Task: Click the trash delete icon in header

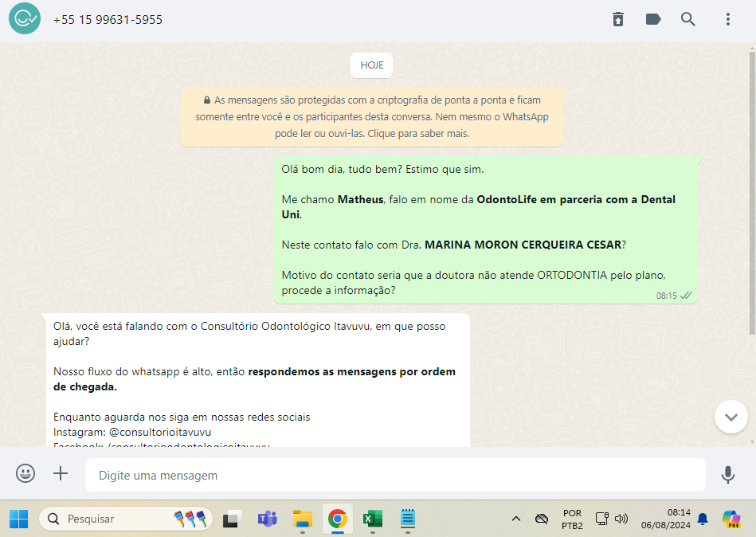Action: [618, 19]
